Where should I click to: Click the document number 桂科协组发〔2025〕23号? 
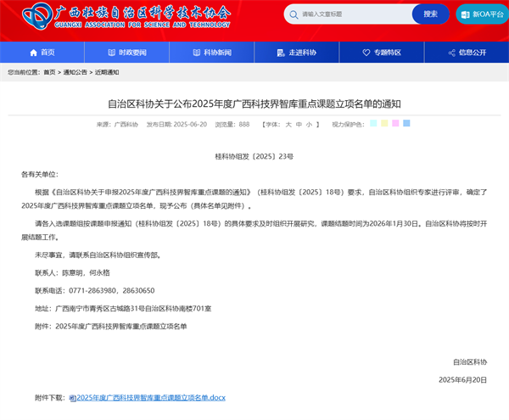point(255,156)
